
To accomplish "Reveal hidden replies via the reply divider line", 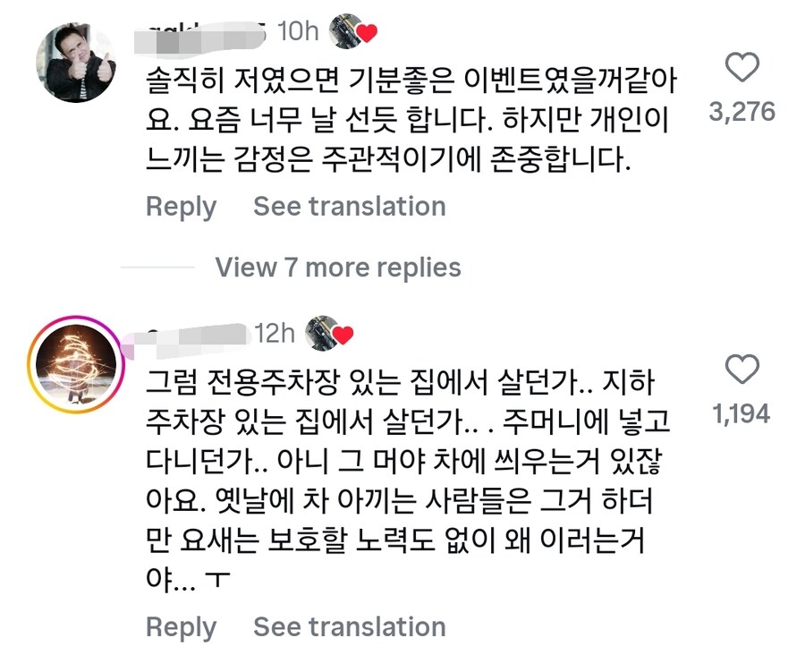I will tap(161, 268).
